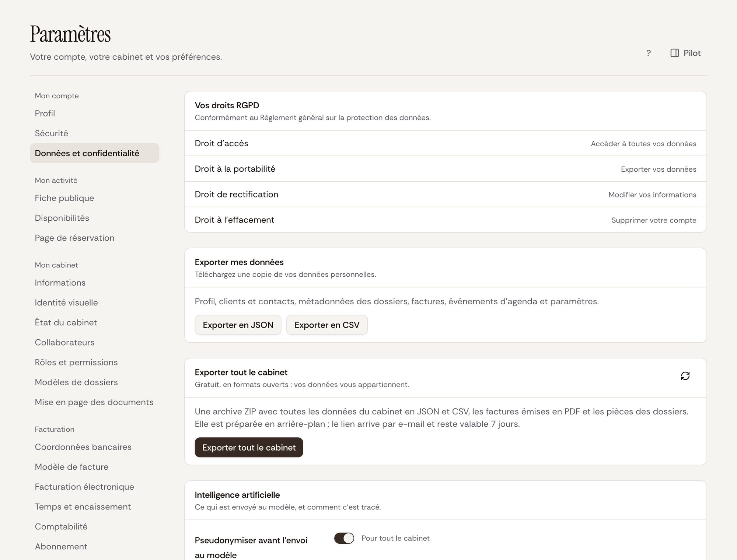Open Rôles et permissions
The image size is (737, 560).
95,363
